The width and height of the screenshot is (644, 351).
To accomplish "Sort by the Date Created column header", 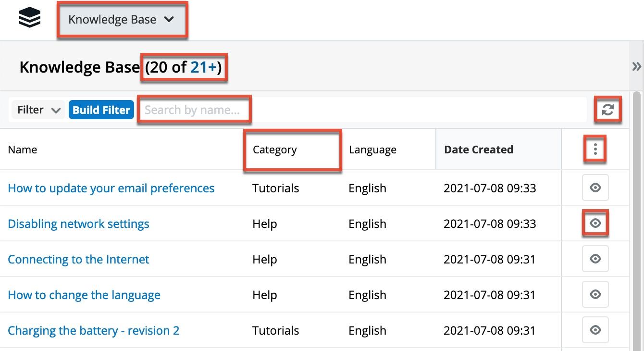I will click(479, 150).
